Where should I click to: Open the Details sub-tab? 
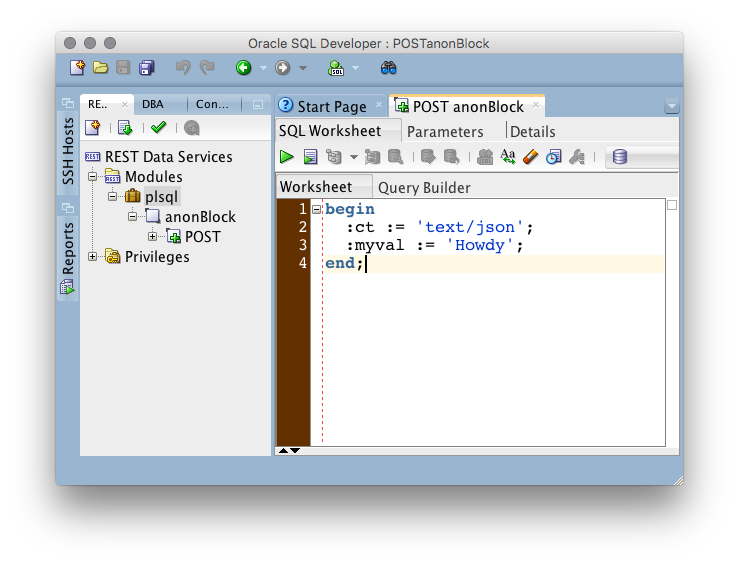pos(533,131)
